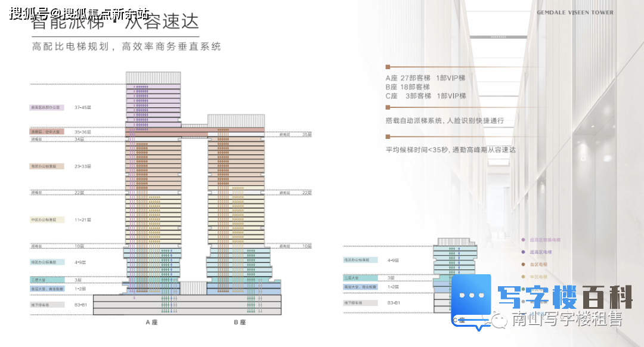The height and width of the screenshot is (347, 644).
Task: Click the brown 35-36层 sky lobby label box
Action: (x=47, y=132)
